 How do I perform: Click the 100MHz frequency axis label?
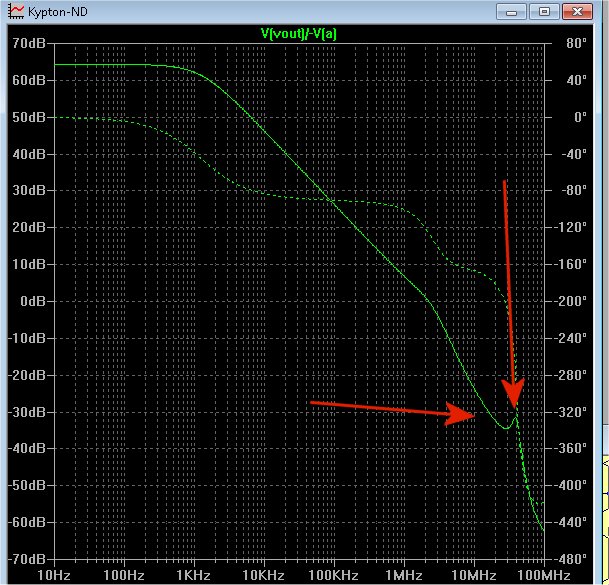[x=544, y=575]
